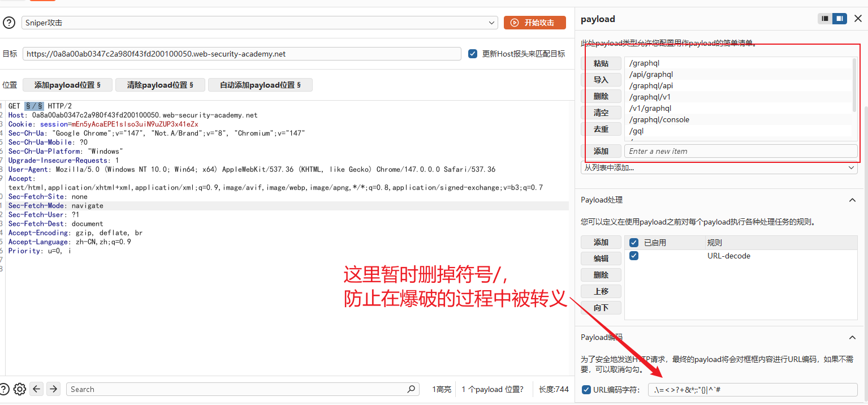Close the payload side panel
Screen dimensions: 868x405
[858, 19]
